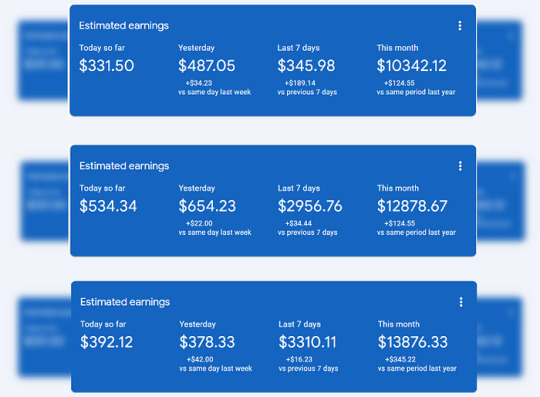The height and width of the screenshot is (397, 540).
Task: Select the $10342.12 this month total
Action: point(412,65)
